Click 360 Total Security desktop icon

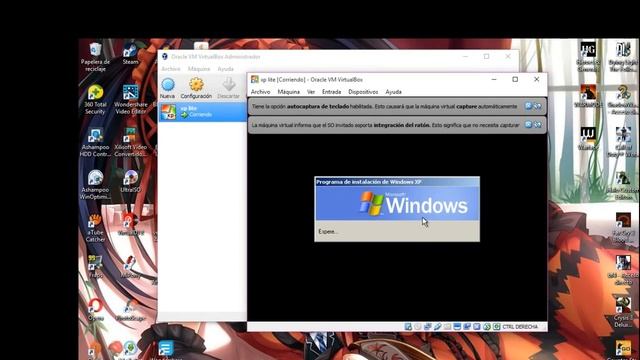point(95,100)
